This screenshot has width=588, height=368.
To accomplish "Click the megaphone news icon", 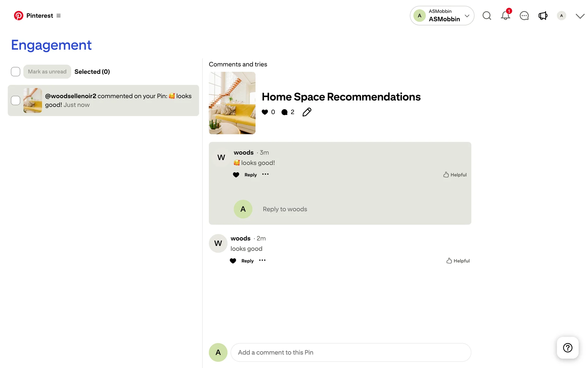I will pyautogui.click(x=543, y=16).
